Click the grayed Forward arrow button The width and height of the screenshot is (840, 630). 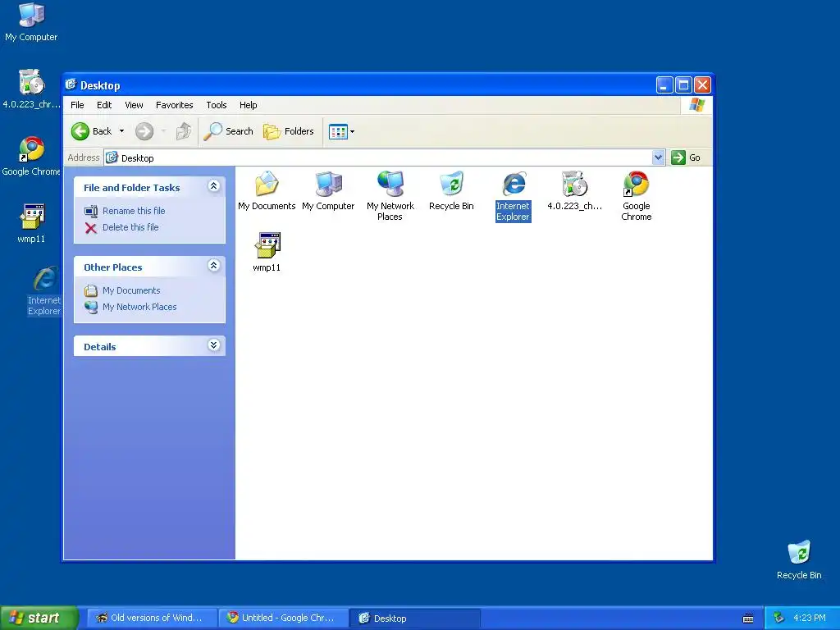(144, 131)
